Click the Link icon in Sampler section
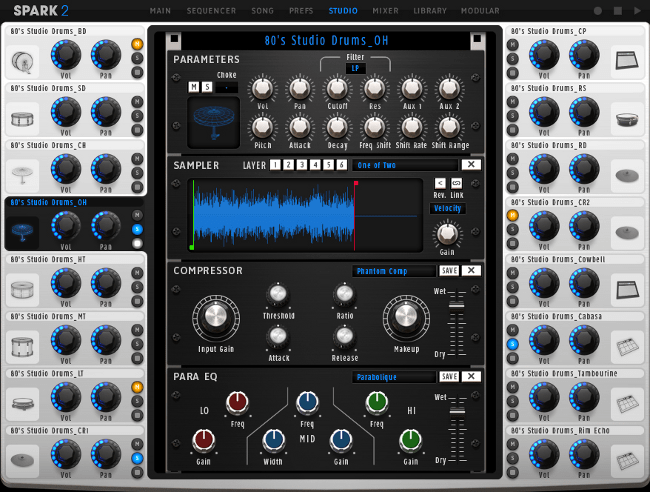The image size is (650, 492). click(x=456, y=182)
